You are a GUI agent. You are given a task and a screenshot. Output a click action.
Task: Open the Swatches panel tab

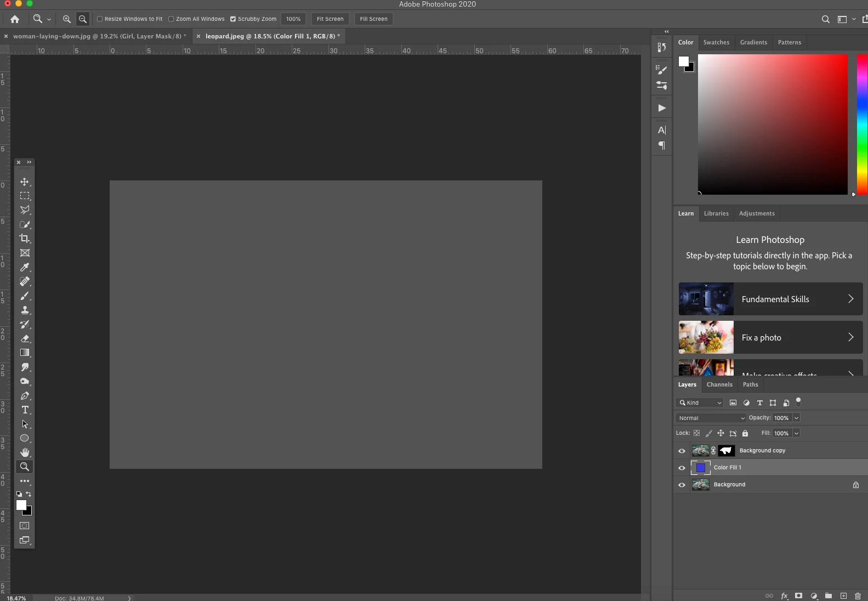point(716,42)
